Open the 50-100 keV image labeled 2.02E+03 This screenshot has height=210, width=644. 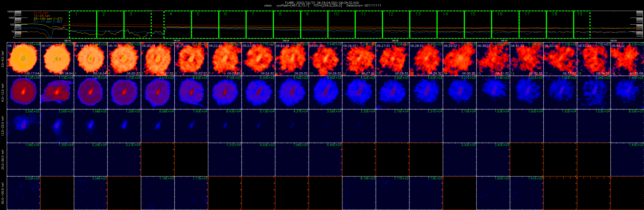tap(23, 193)
